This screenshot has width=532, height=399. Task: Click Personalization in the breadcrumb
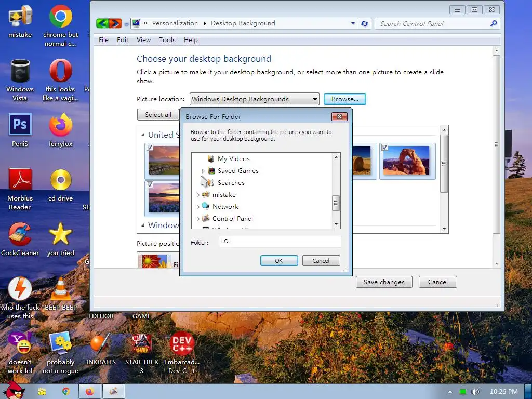tap(175, 23)
